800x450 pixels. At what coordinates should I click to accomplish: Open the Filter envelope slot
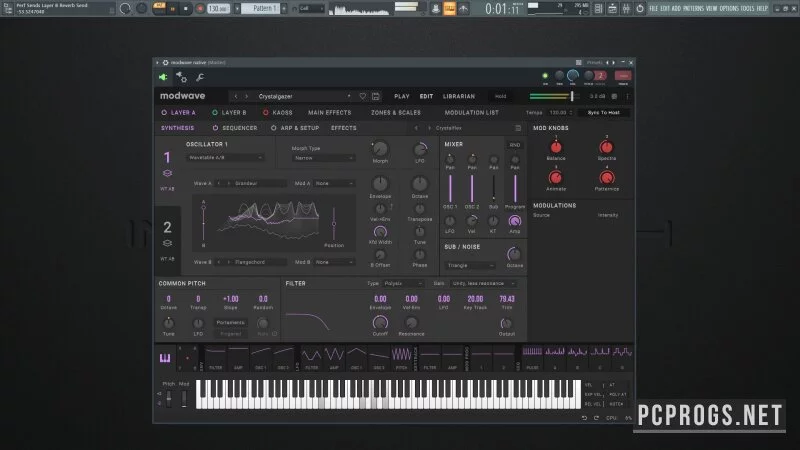tap(215, 358)
